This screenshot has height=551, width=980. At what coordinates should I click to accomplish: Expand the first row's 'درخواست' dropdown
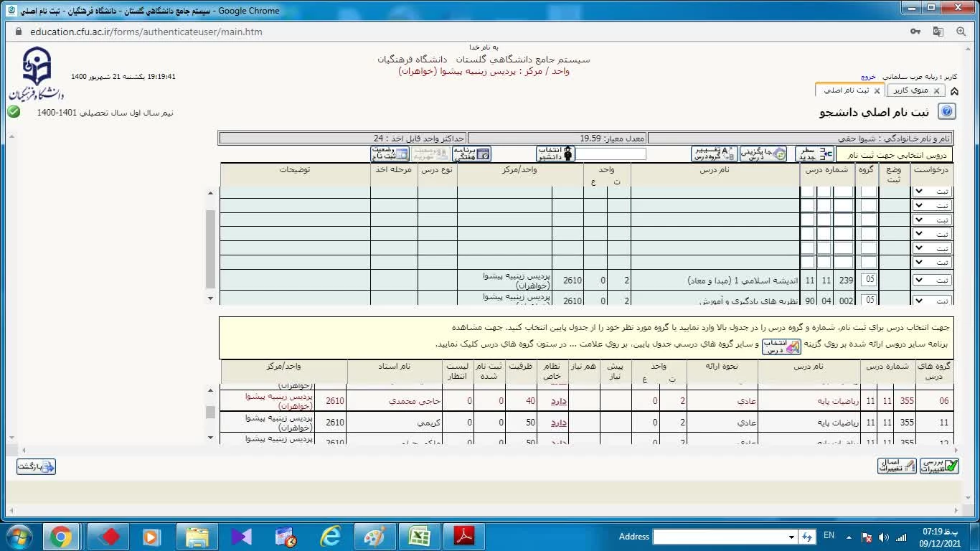point(931,192)
